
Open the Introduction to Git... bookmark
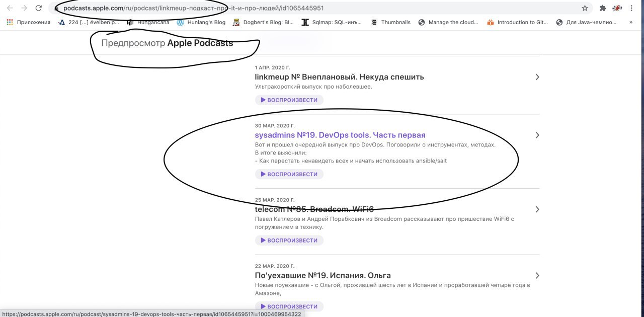coord(517,22)
